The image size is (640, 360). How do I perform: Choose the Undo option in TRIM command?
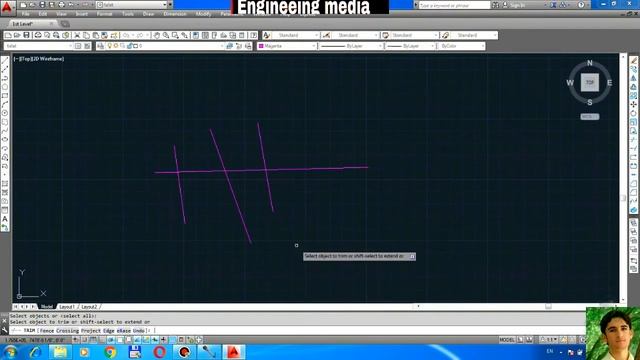pyautogui.click(x=139, y=331)
